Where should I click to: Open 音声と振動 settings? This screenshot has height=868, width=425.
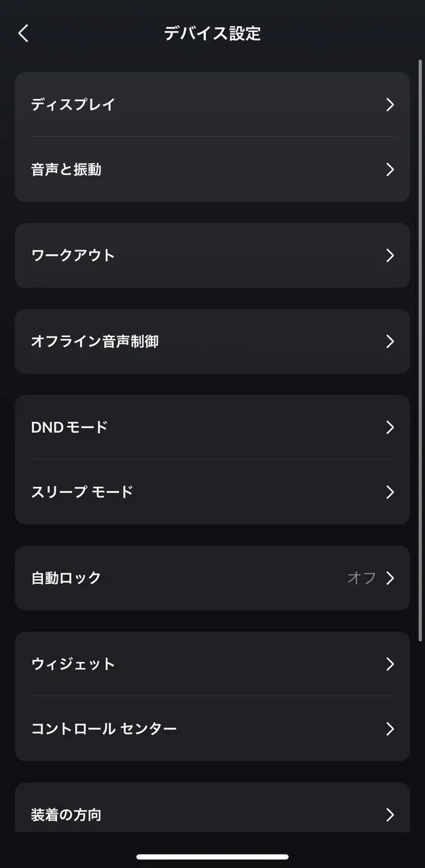(67, 170)
